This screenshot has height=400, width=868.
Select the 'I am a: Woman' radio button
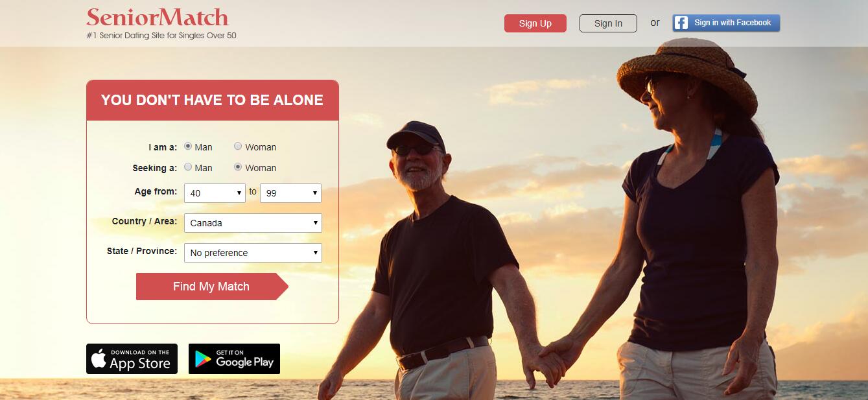238,147
